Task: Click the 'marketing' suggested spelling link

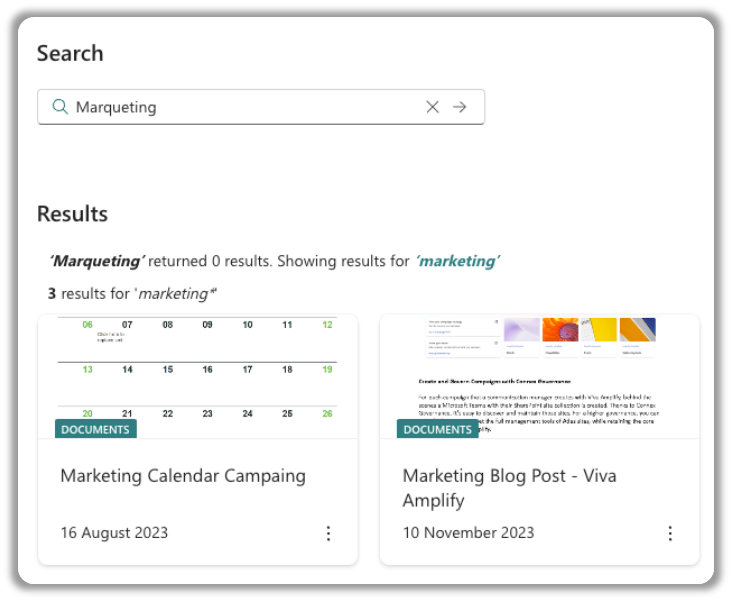Action: click(x=457, y=261)
